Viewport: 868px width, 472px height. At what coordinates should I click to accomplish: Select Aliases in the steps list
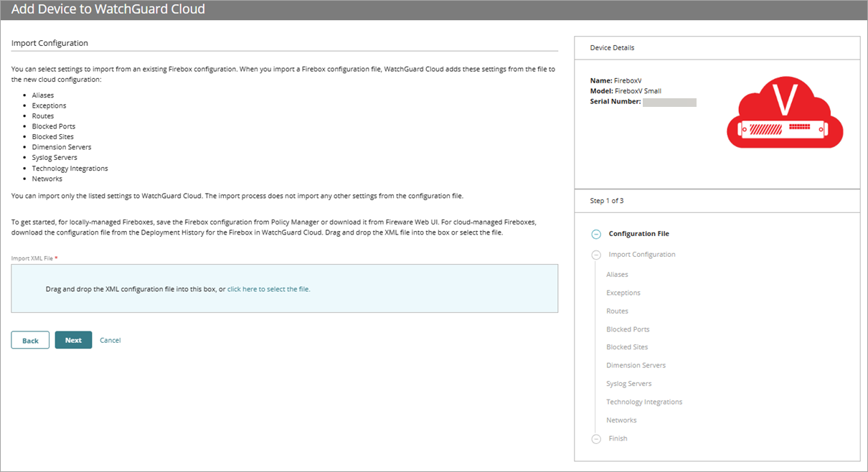click(617, 275)
